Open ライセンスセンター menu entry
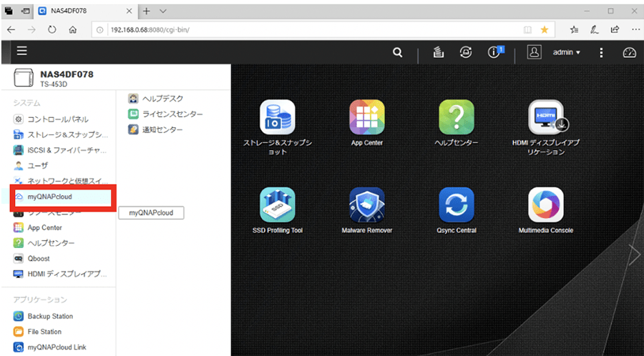Screen dimensions: 644x356 pyautogui.click(x=165, y=114)
